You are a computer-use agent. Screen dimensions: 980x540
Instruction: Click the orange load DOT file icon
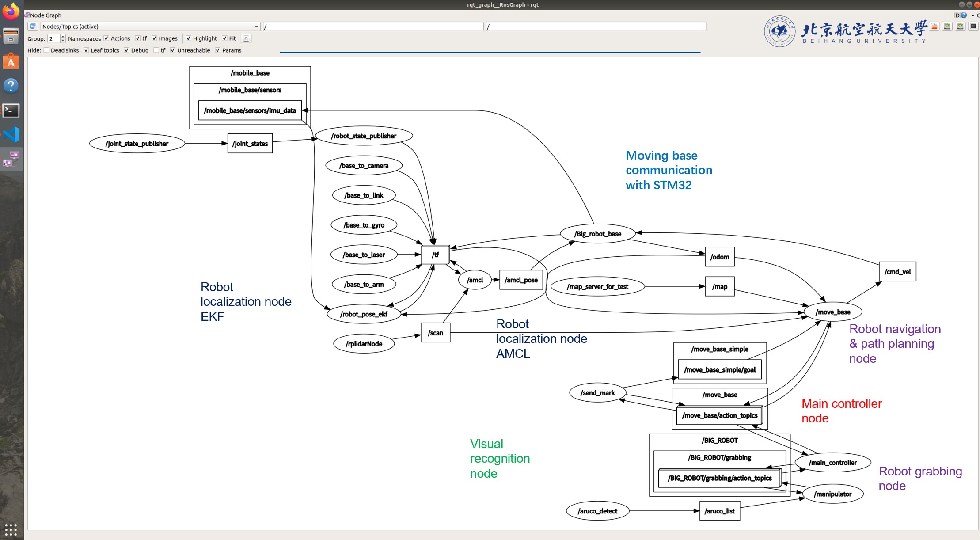point(934,27)
